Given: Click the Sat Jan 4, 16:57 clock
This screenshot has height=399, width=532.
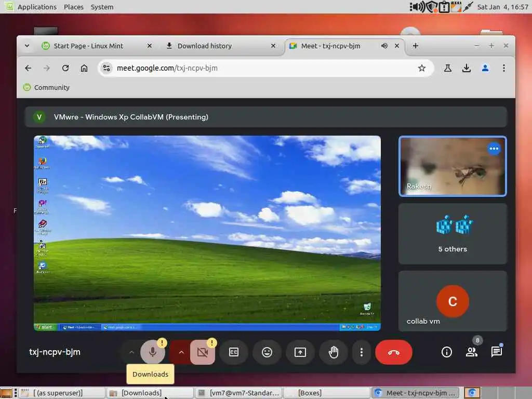Looking at the screenshot, I should [502, 7].
